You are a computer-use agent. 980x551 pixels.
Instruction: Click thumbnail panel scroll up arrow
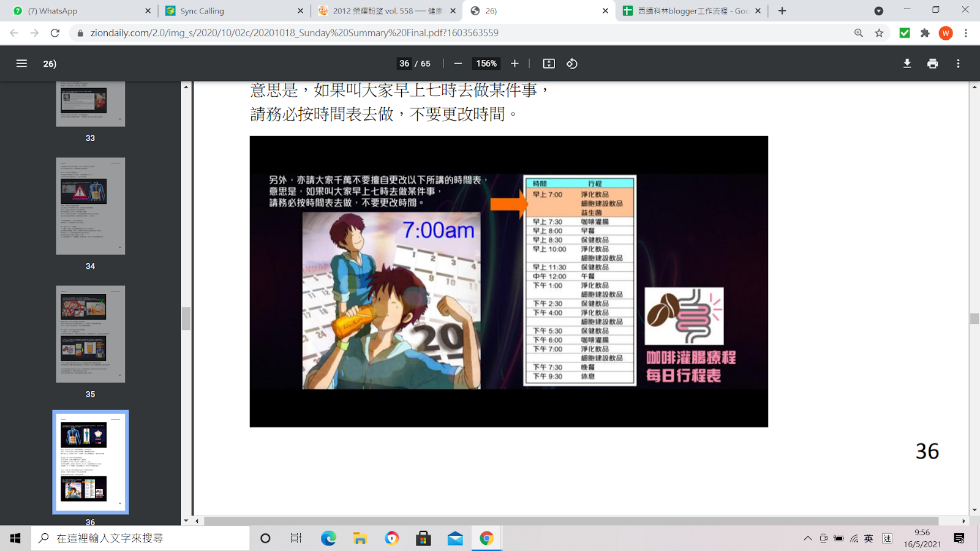tap(186, 87)
